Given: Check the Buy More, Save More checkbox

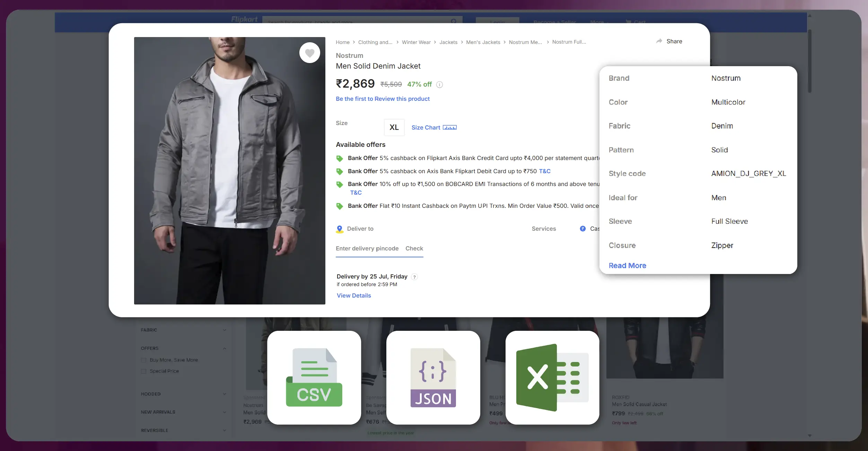Looking at the screenshot, I should point(143,360).
